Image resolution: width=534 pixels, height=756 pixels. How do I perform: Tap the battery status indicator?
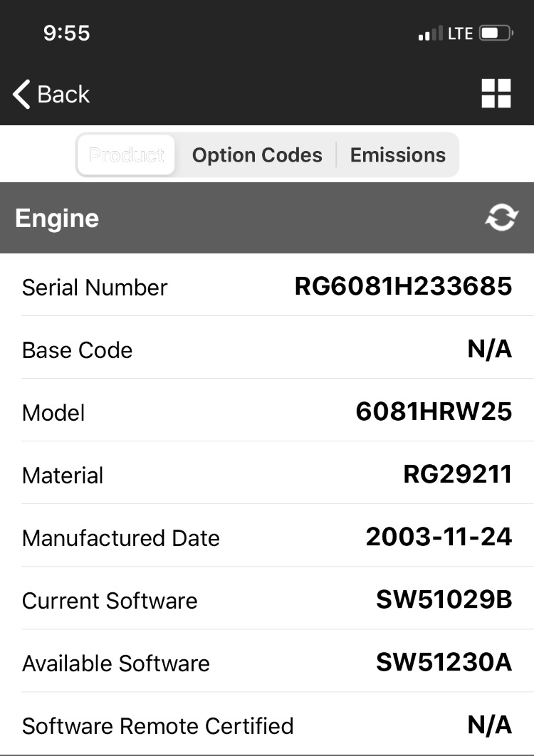[x=496, y=33]
